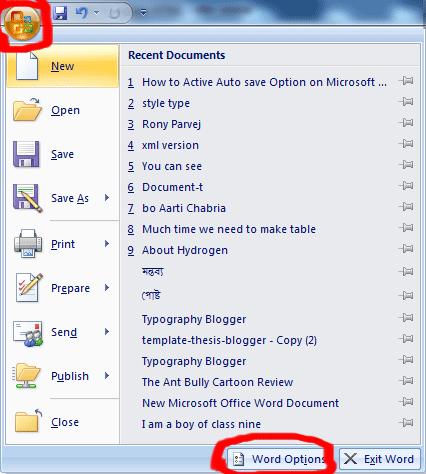The width and height of the screenshot is (426, 474).
Task: Click pin beside 'New Microsoft Office Word Document'
Action: (406, 402)
